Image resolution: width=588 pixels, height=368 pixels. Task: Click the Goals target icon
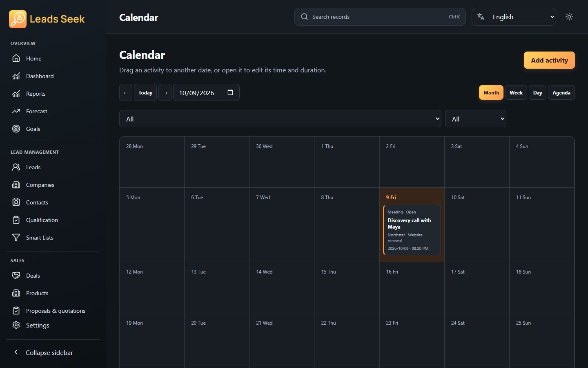click(x=16, y=129)
